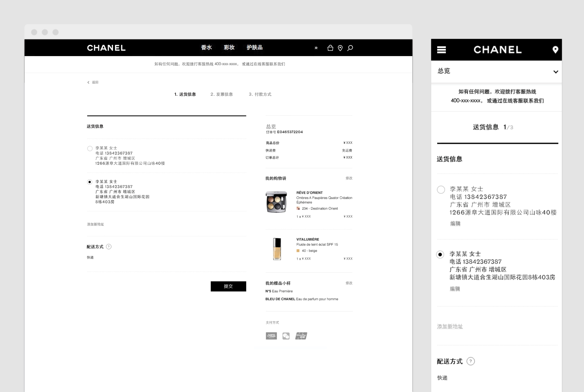
Task: Select the desktop address with 新塘镇大道
Action: pos(90,182)
